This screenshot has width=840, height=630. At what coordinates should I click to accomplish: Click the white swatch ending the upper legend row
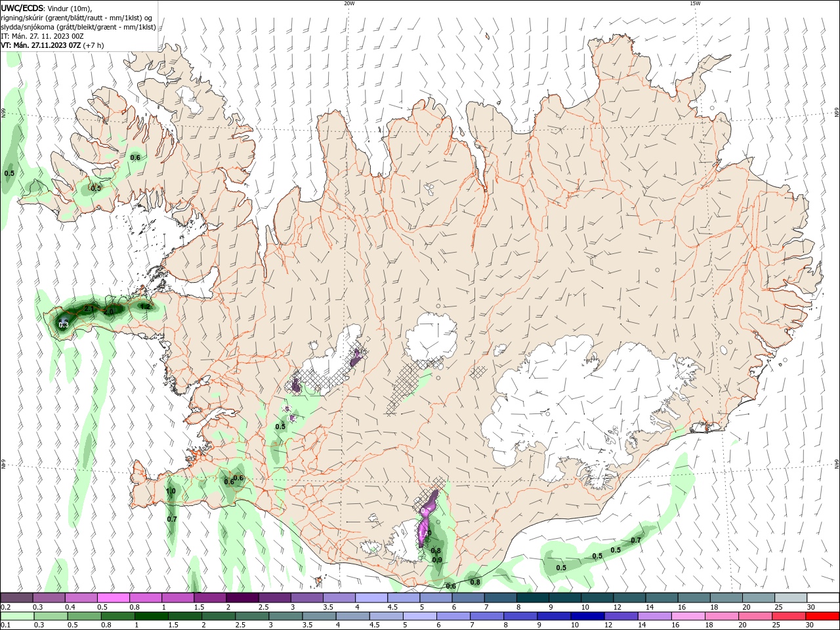coord(822,598)
